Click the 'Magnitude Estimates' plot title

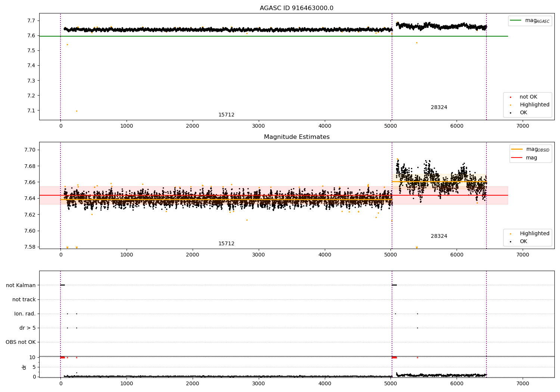click(x=296, y=137)
